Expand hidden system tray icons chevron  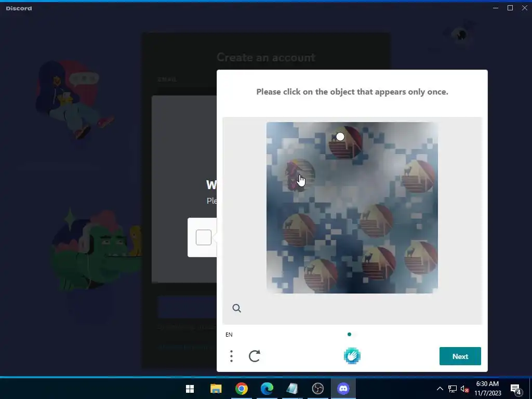point(440,389)
